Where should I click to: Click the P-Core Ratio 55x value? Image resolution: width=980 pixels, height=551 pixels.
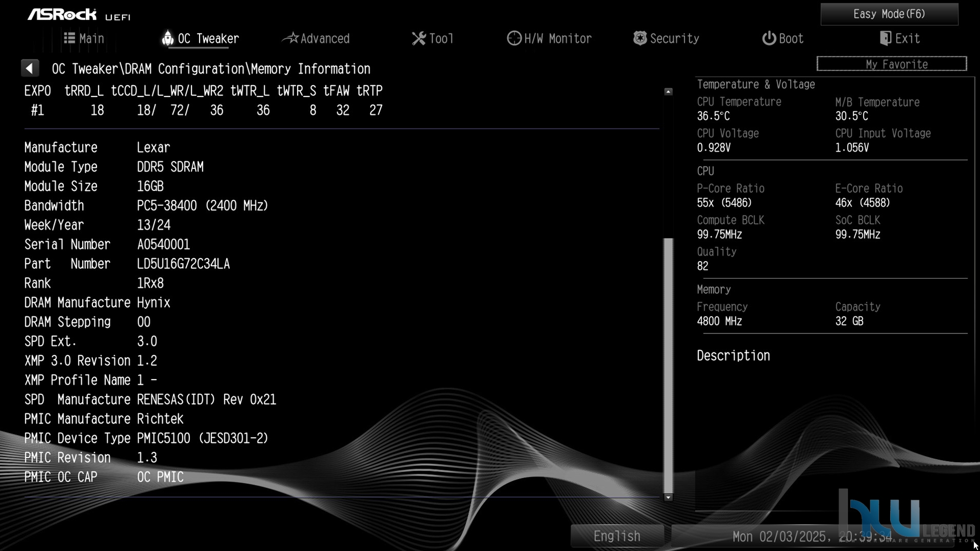724,203
